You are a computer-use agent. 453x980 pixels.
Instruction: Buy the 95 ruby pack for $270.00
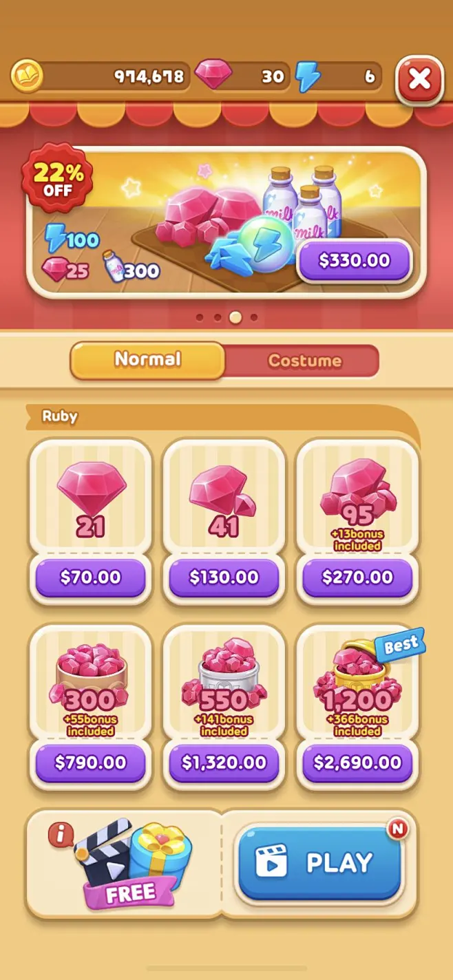tap(357, 577)
